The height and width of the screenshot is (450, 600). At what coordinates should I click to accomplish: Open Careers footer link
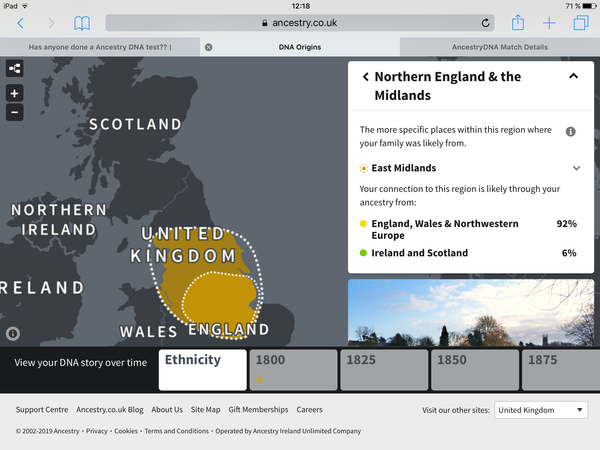(310, 410)
